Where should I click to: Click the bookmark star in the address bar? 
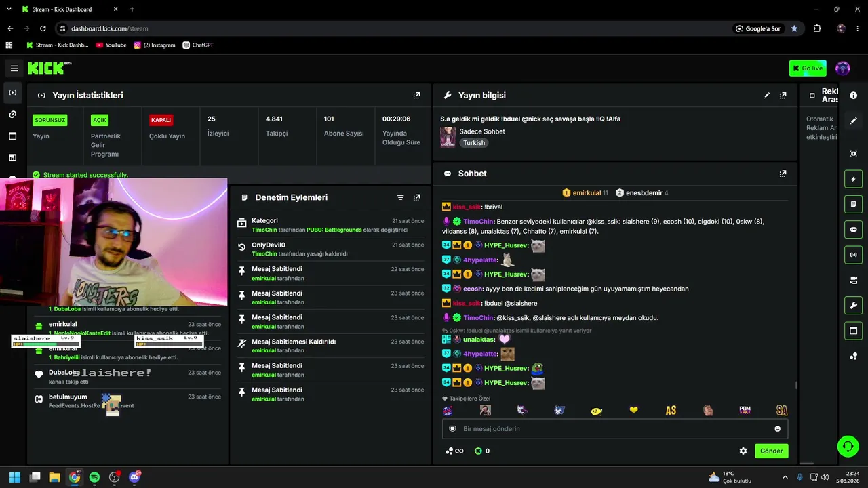[794, 28]
